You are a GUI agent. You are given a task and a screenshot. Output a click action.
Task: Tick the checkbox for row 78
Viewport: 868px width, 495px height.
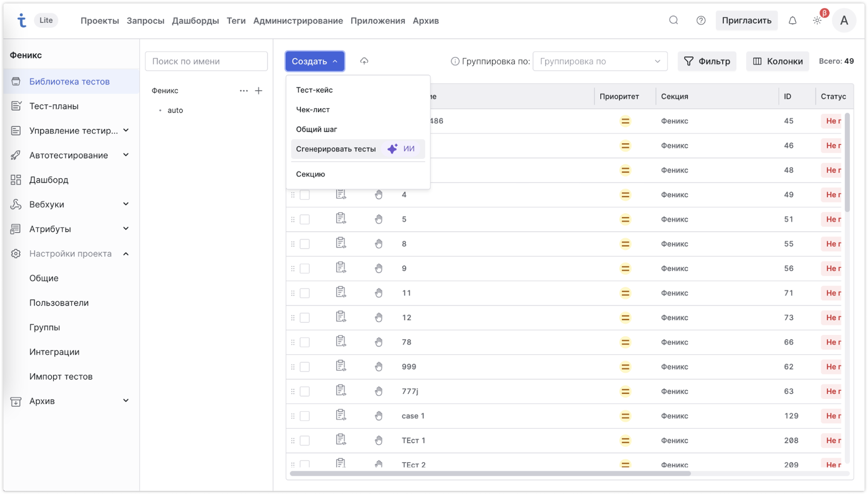coord(304,342)
